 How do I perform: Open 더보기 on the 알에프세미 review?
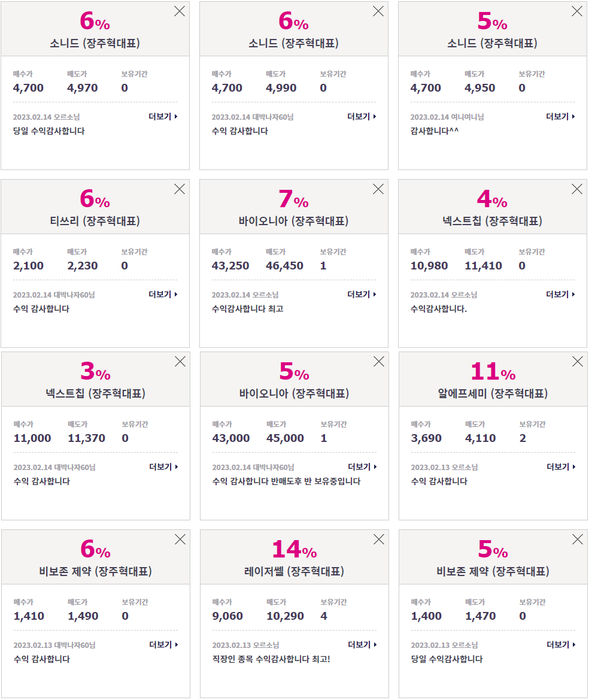(x=561, y=467)
